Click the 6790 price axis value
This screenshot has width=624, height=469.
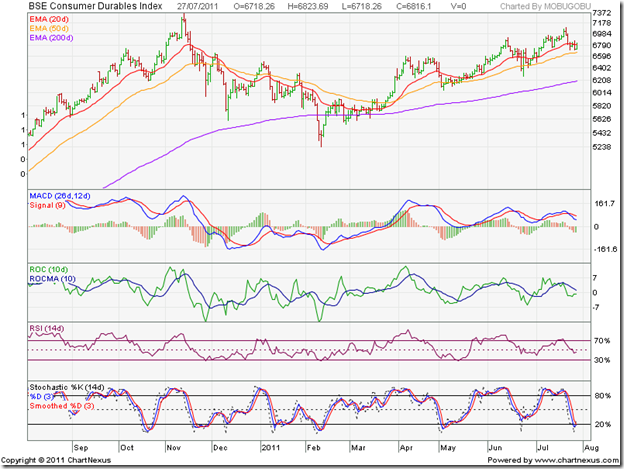coord(602,45)
